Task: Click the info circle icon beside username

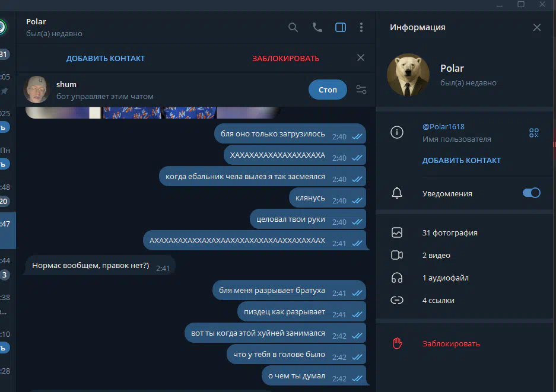Action: [x=397, y=132]
